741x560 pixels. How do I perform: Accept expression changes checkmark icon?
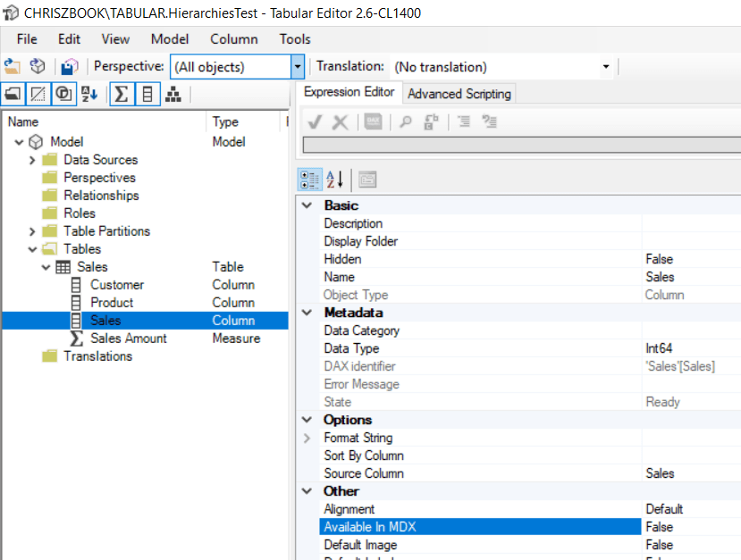pyautogui.click(x=316, y=121)
